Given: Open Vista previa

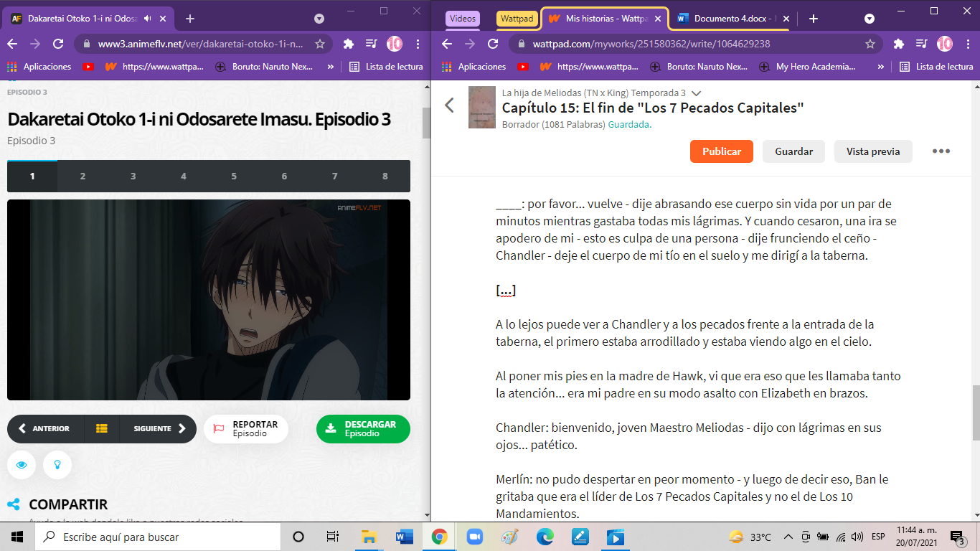Looking at the screenshot, I should click(873, 151).
